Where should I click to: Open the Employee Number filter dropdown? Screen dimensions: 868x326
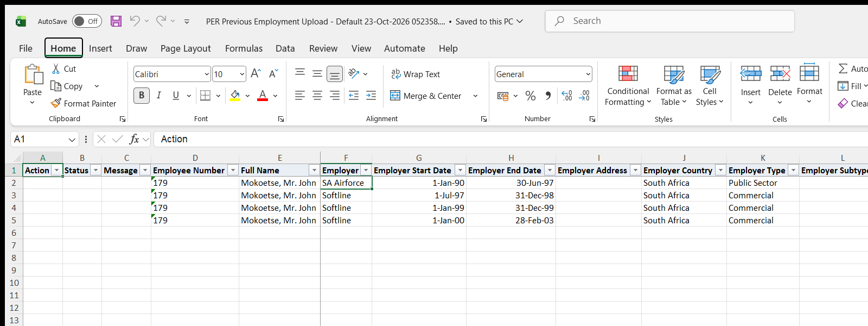233,171
